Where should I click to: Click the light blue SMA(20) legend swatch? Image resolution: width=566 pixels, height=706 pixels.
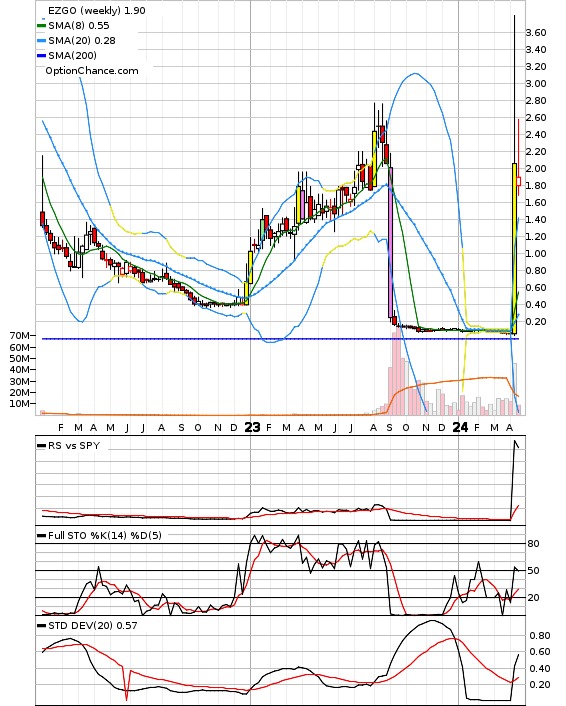(41, 41)
